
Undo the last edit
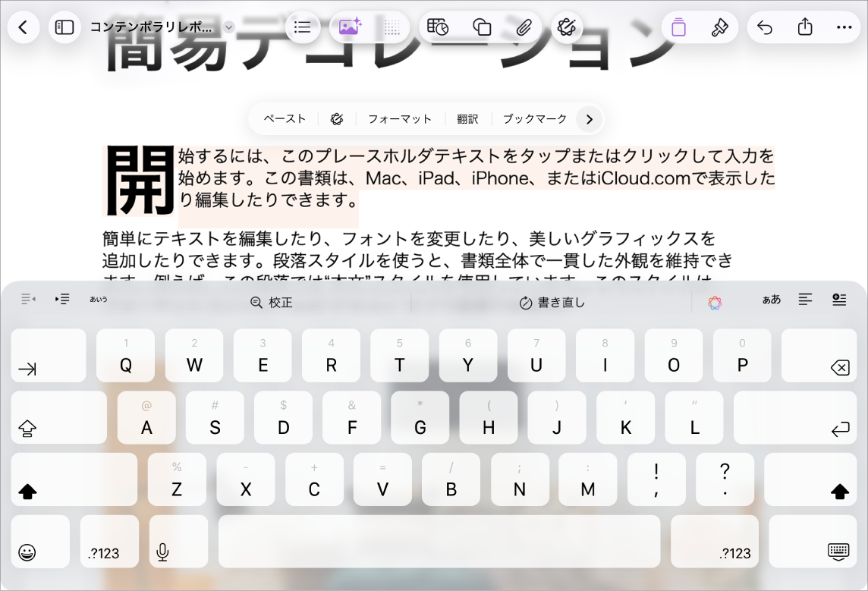coord(764,27)
